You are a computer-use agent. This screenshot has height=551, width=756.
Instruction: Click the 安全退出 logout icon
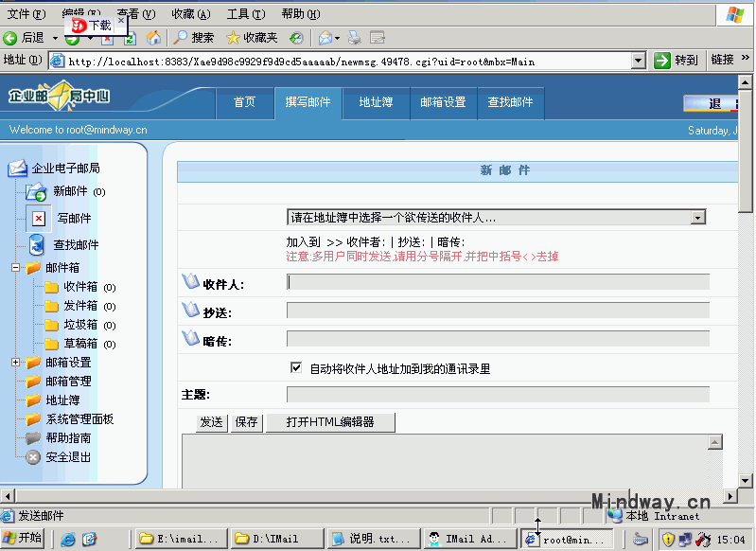(x=33, y=457)
